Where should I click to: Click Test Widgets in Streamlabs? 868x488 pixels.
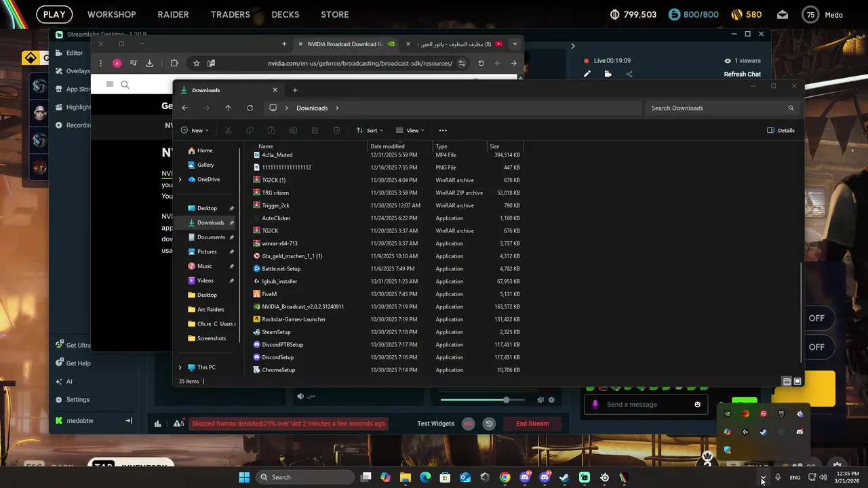435,424
